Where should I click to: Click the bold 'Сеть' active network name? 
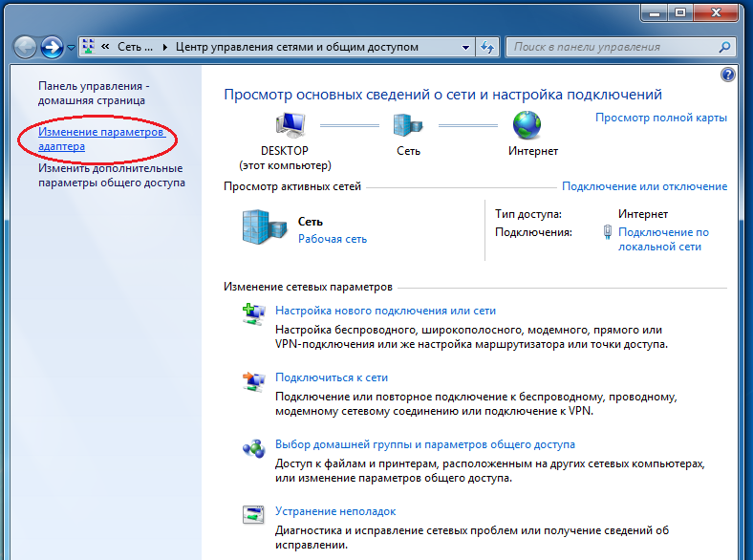point(311,222)
